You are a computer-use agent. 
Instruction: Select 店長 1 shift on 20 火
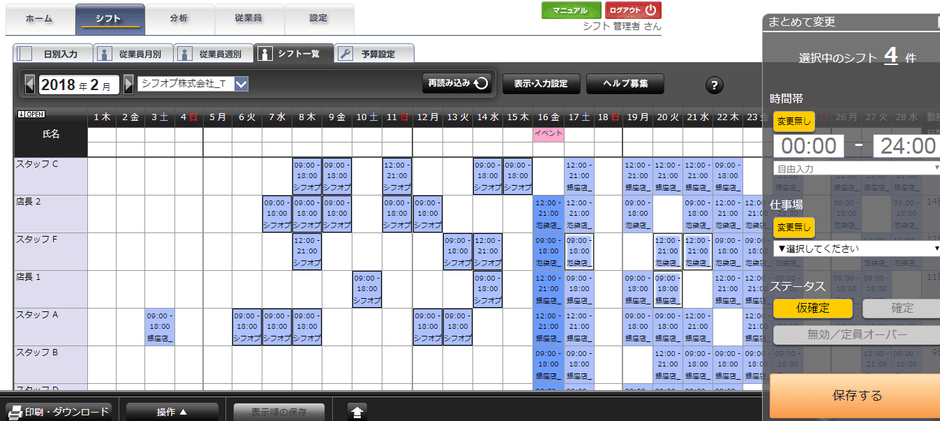[667, 288]
